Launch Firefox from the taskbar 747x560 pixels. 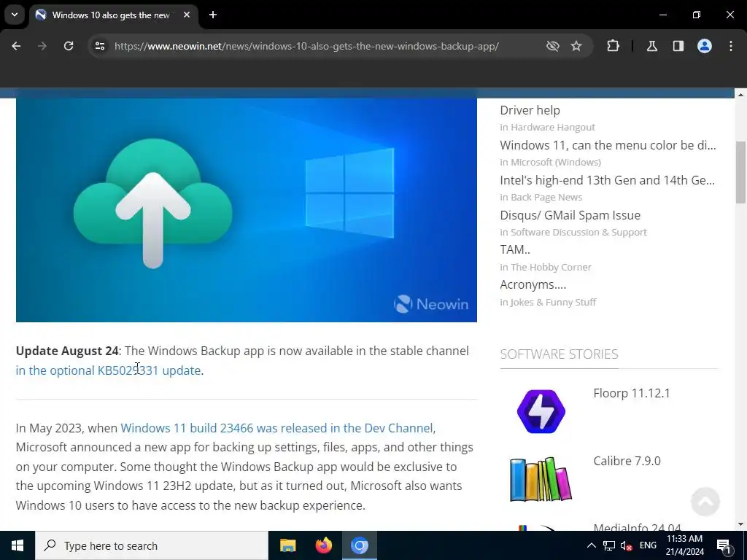coord(324,545)
